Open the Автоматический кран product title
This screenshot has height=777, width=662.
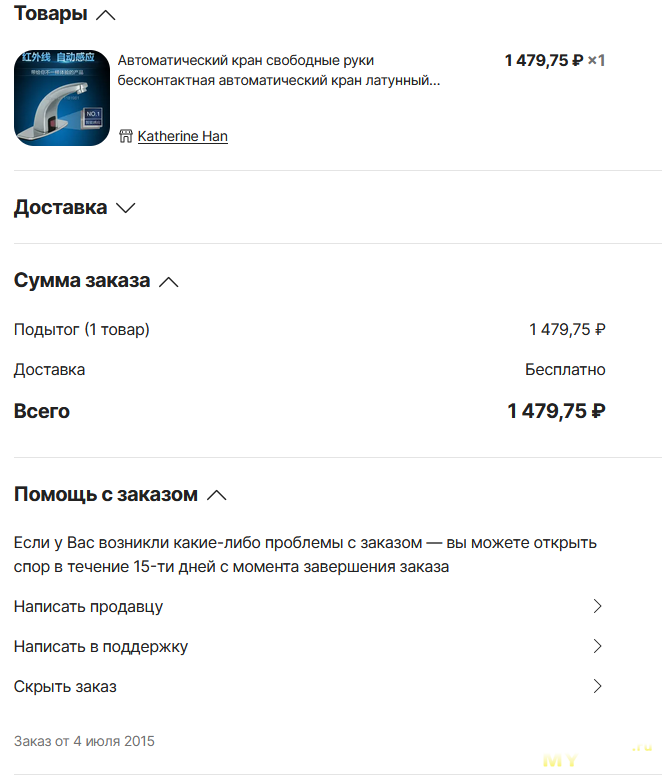(x=278, y=70)
